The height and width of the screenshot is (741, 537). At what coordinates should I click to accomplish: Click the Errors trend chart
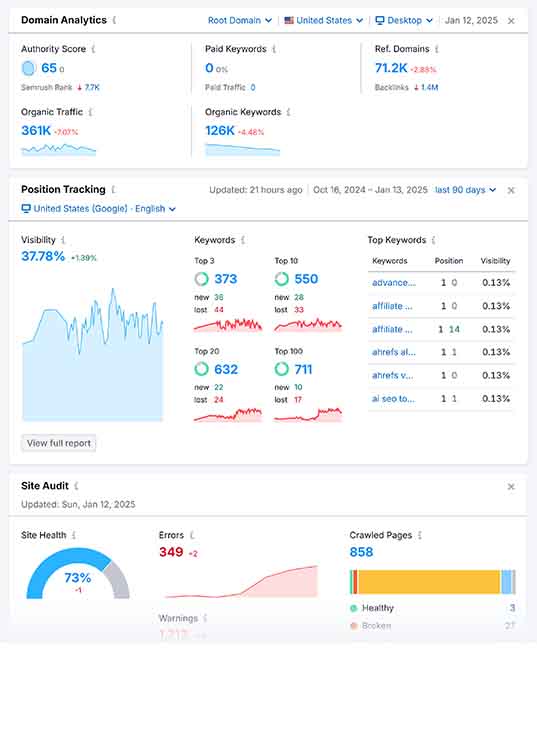coord(241,581)
